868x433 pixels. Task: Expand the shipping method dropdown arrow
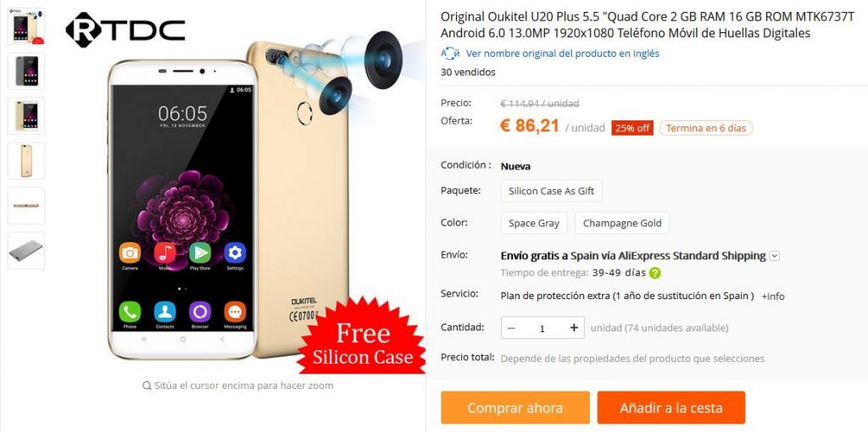coord(775,256)
